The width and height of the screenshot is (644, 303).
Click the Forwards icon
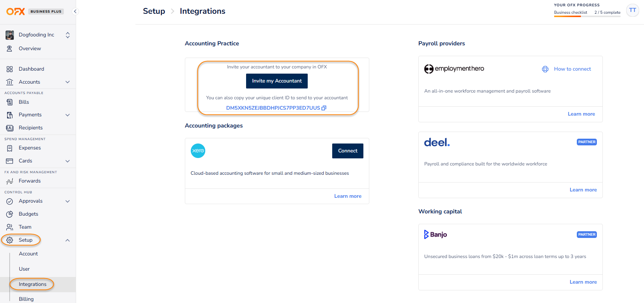(10, 181)
